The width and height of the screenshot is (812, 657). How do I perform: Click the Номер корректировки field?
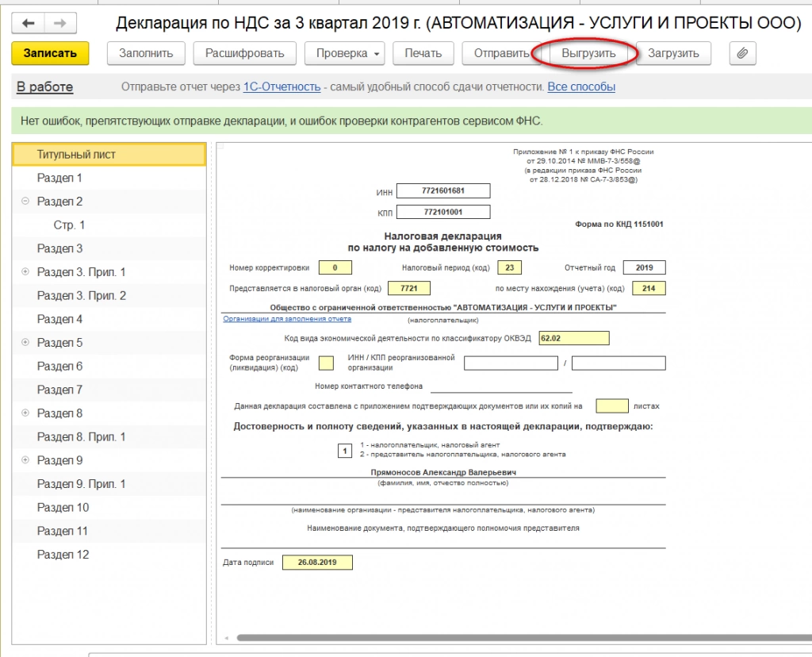(335, 267)
